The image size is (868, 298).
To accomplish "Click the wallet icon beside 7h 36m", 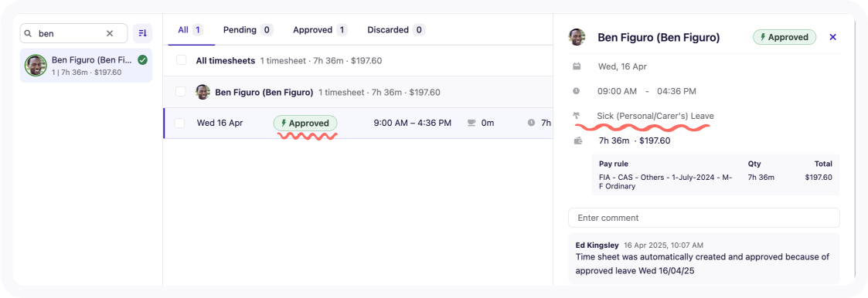I will (578, 141).
